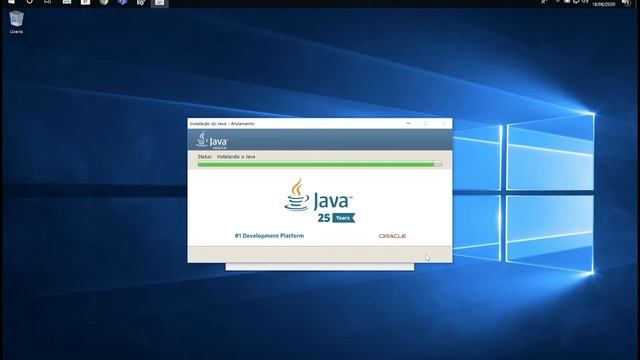The height and width of the screenshot is (360, 640).
Task: Click the Java logo in installer header
Action: coord(212,140)
